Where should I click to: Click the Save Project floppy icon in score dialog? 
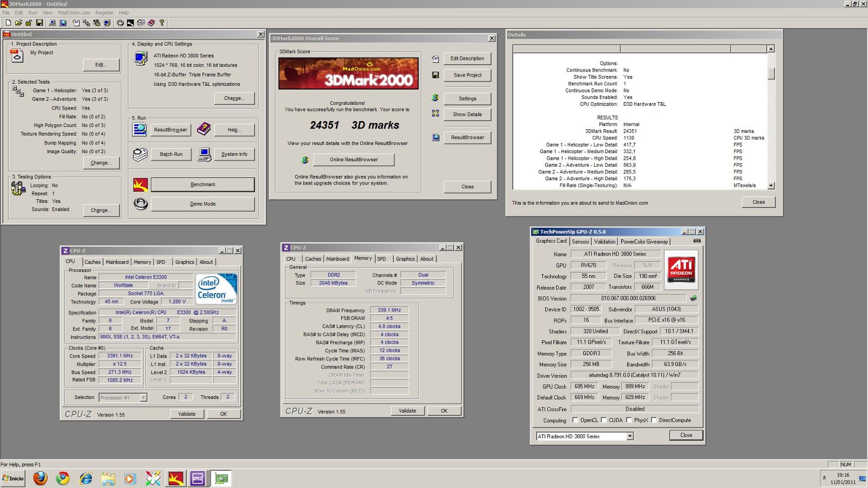coord(435,75)
